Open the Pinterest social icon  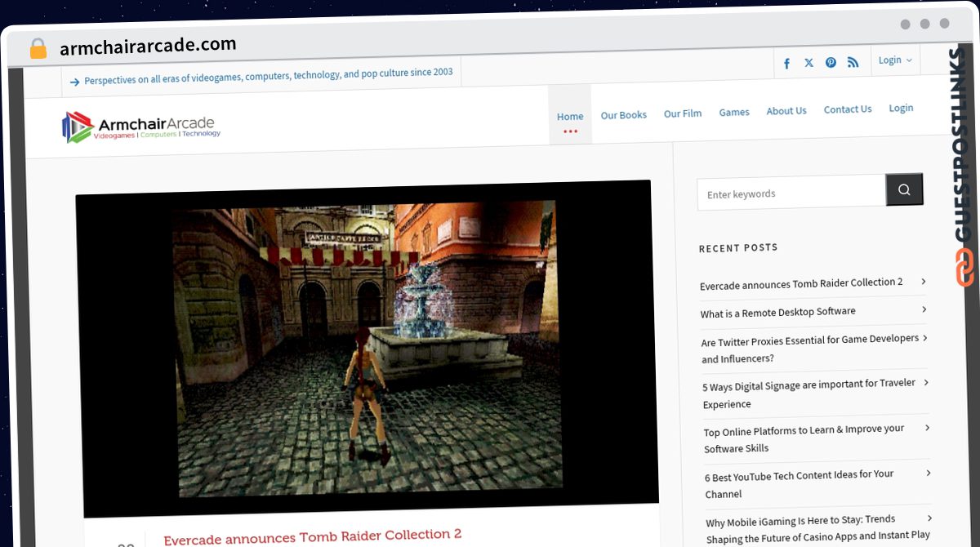[x=831, y=63]
